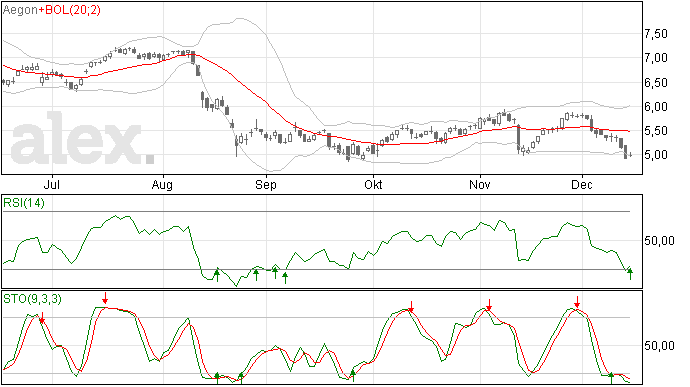Click the red sell arrow above July stochastic peak
Screen dimensions: 690x387
tap(105, 298)
